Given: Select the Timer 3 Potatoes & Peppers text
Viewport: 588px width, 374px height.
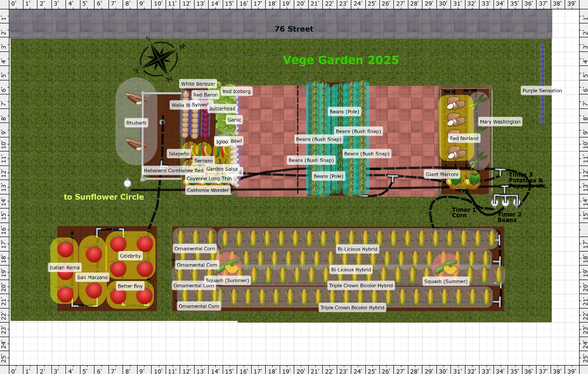Looking at the screenshot, I should [528, 180].
